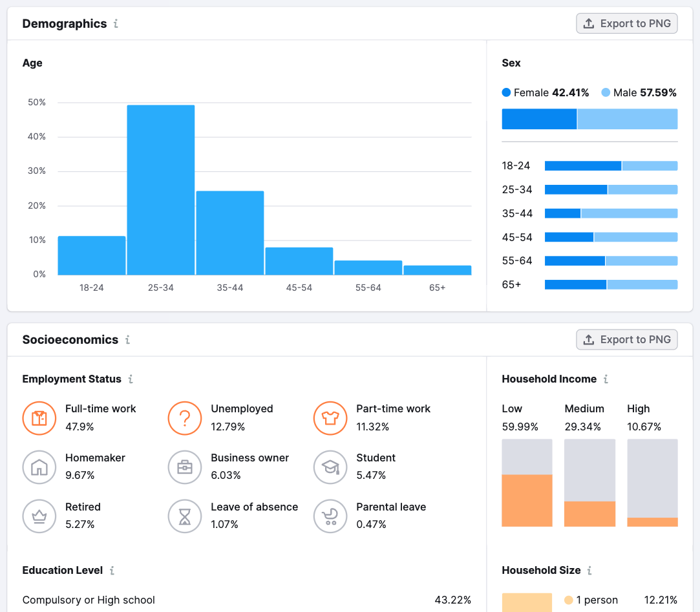700x612 pixels.
Task: Click the Parental leave stroller icon
Action: click(330, 516)
